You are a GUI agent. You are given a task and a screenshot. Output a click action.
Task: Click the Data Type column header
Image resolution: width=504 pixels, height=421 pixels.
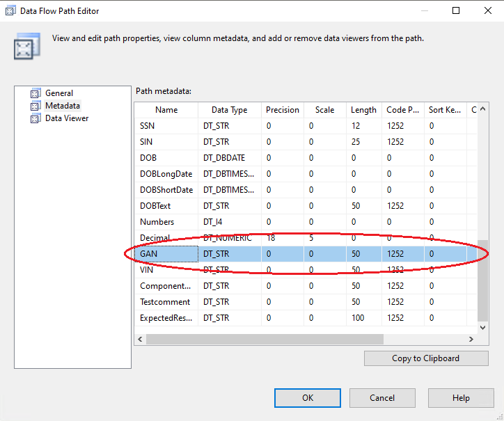tap(229, 110)
